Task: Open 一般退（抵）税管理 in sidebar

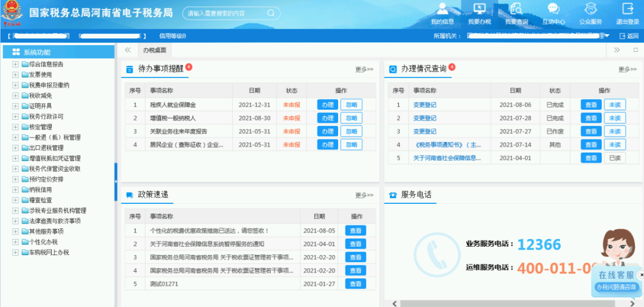Action: click(55, 138)
